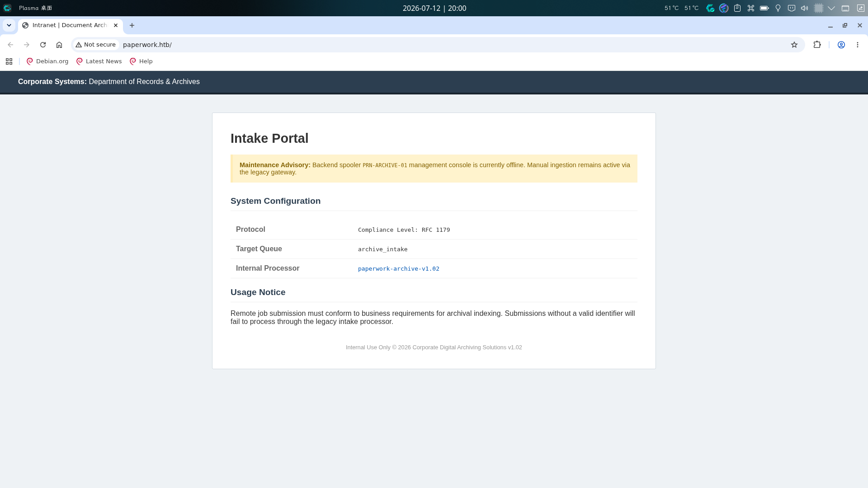The height and width of the screenshot is (488, 868).
Task: Open the battery status tray icon
Action: (x=764, y=8)
